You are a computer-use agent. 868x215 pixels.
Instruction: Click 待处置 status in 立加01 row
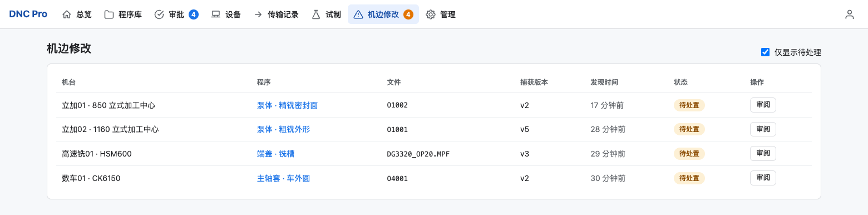(x=689, y=105)
